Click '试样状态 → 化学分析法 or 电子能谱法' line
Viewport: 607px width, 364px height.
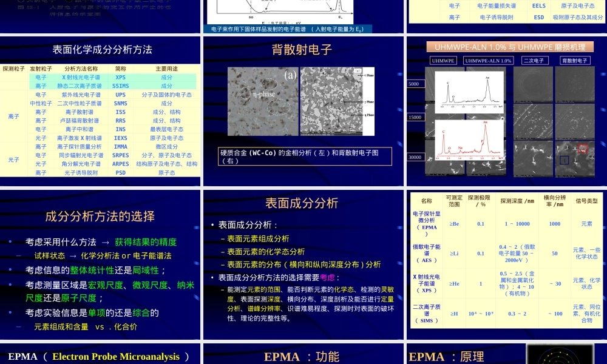103,255
